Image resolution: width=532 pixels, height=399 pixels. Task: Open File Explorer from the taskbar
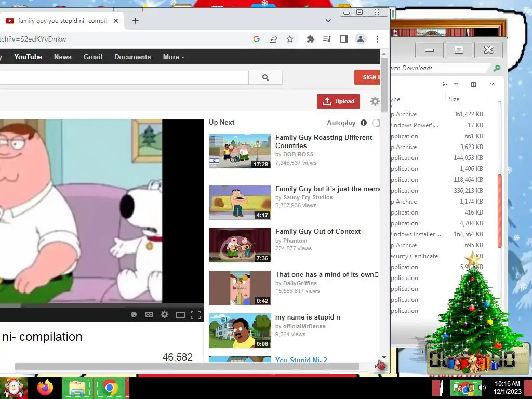(x=77, y=388)
